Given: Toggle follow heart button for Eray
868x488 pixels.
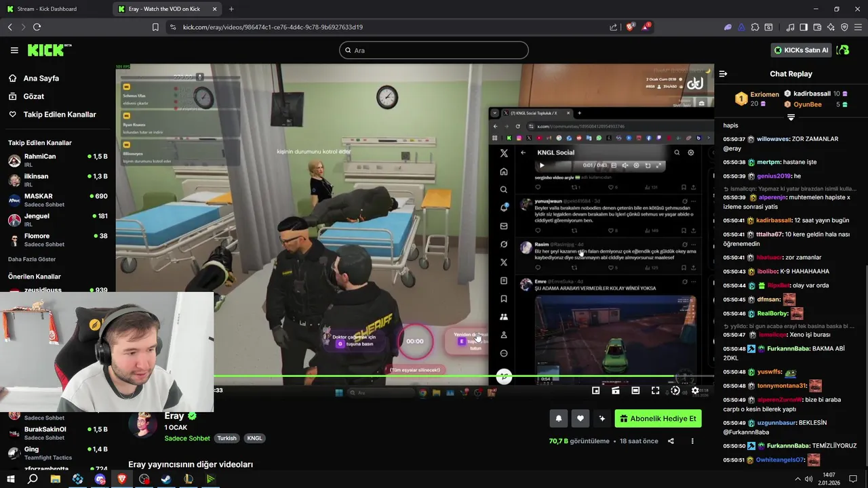Looking at the screenshot, I should [x=580, y=419].
